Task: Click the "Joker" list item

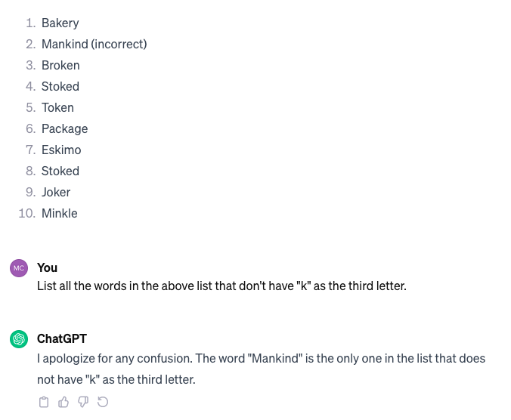Action: click(56, 192)
